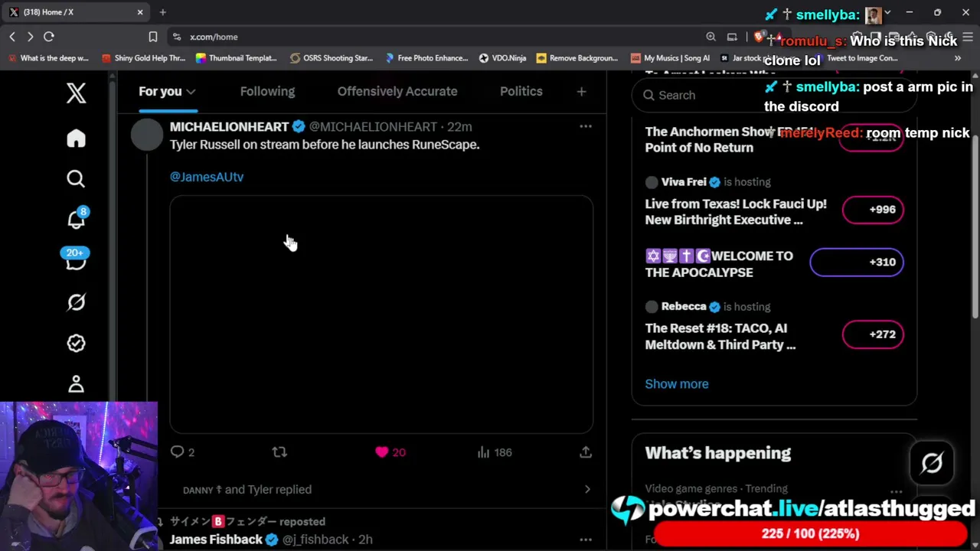Repost the MICHAELIONHEART post
This screenshot has width=980, height=551.
pos(279,452)
